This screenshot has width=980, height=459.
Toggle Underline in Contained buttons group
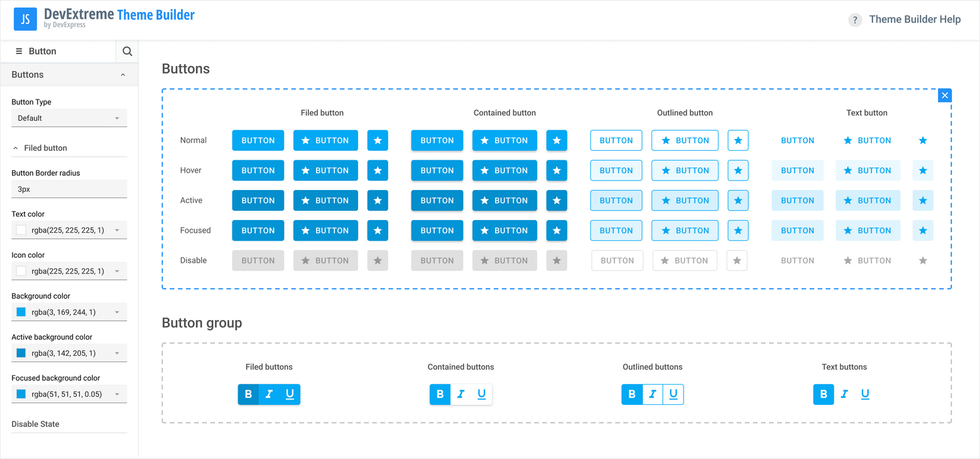point(481,394)
